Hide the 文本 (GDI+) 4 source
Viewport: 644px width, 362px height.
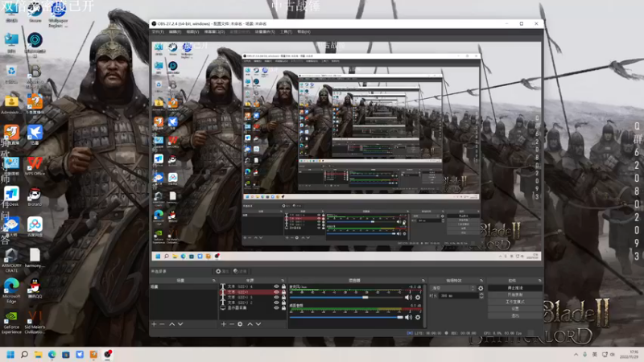[276, 286]
